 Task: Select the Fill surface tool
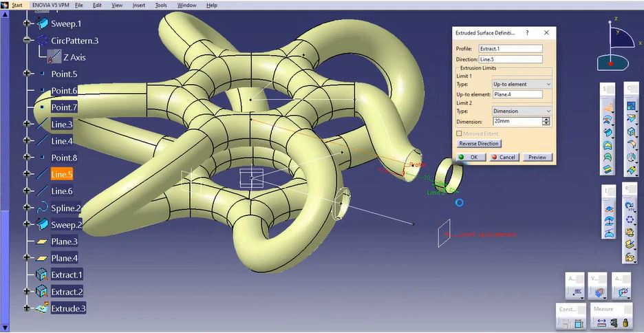(x=608, y=144)
